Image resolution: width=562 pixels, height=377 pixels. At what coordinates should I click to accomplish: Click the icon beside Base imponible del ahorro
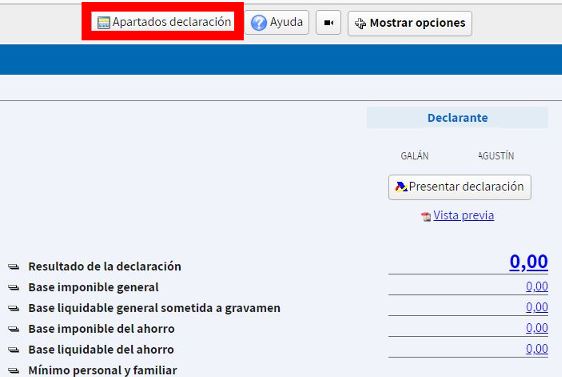(x=14, y=329)
